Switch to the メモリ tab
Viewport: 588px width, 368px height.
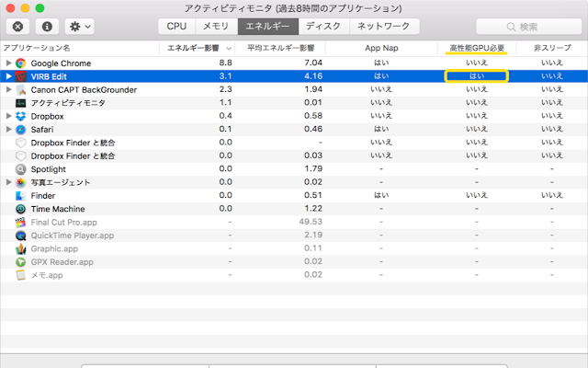(217, 27)
